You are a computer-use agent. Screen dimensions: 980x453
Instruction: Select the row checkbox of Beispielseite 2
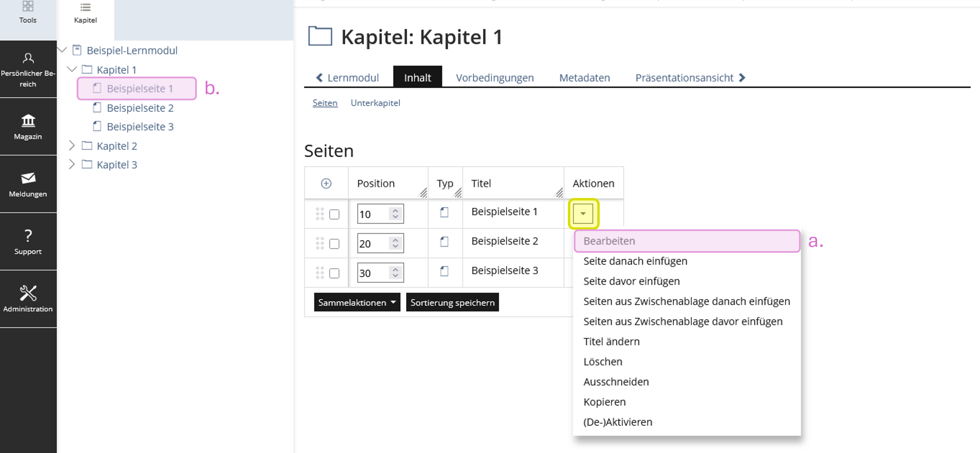(335, 244)
